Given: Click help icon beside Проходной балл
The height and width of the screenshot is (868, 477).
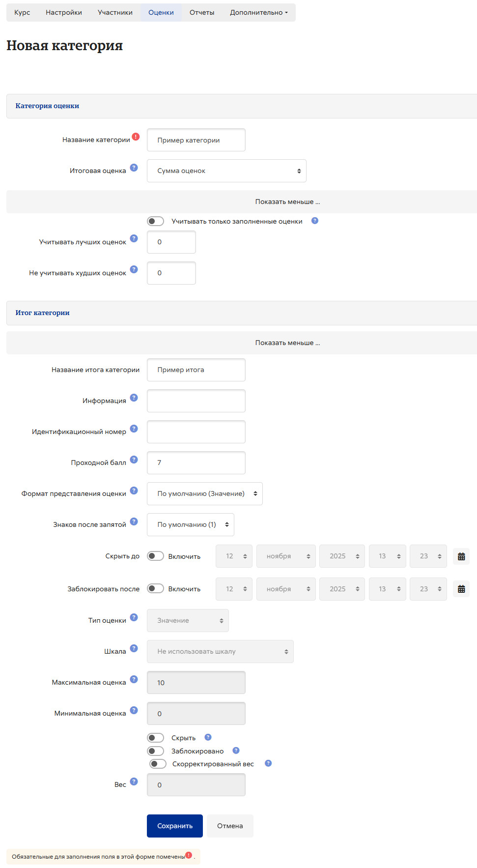Looking at the screenshot, I should pos(134,460).
